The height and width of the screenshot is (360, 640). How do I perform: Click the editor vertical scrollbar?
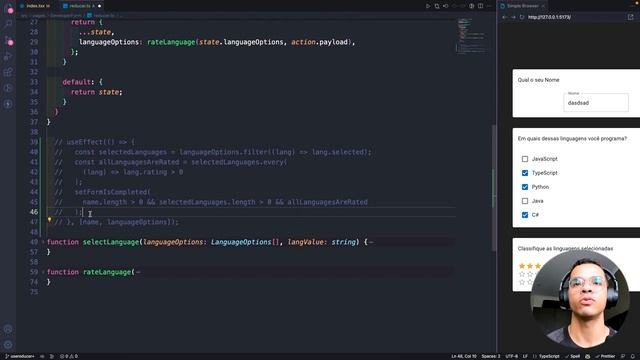[494, 188]
